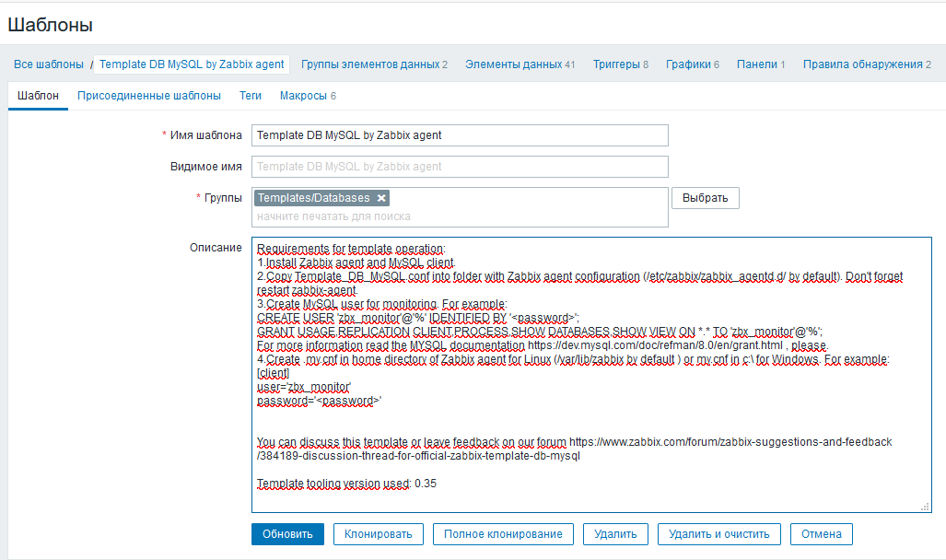Open the group selection with Выбрать button

point(704,197)
